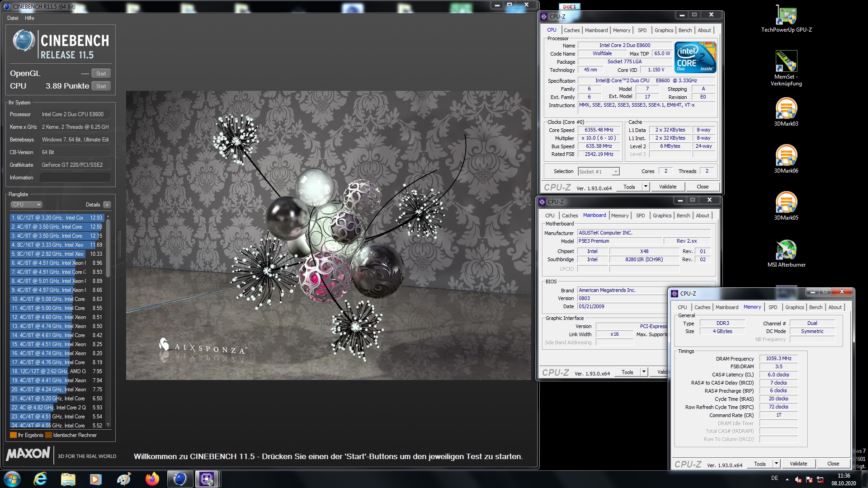Open the Hilfe menu in Cinebench

29,18
